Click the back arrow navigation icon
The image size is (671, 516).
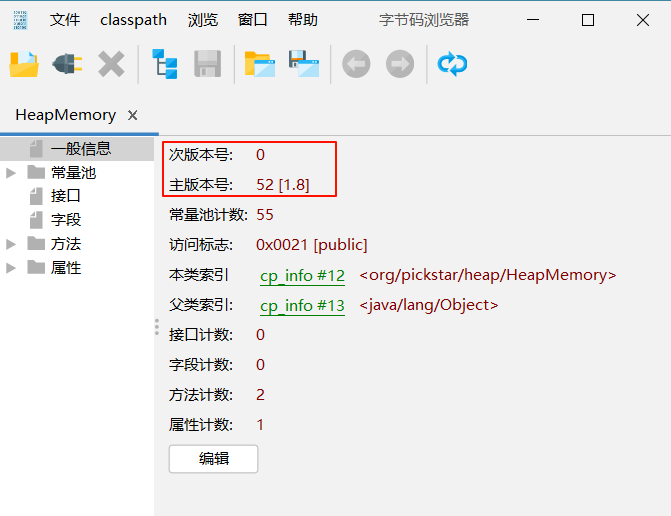click(x=356, y=64)
